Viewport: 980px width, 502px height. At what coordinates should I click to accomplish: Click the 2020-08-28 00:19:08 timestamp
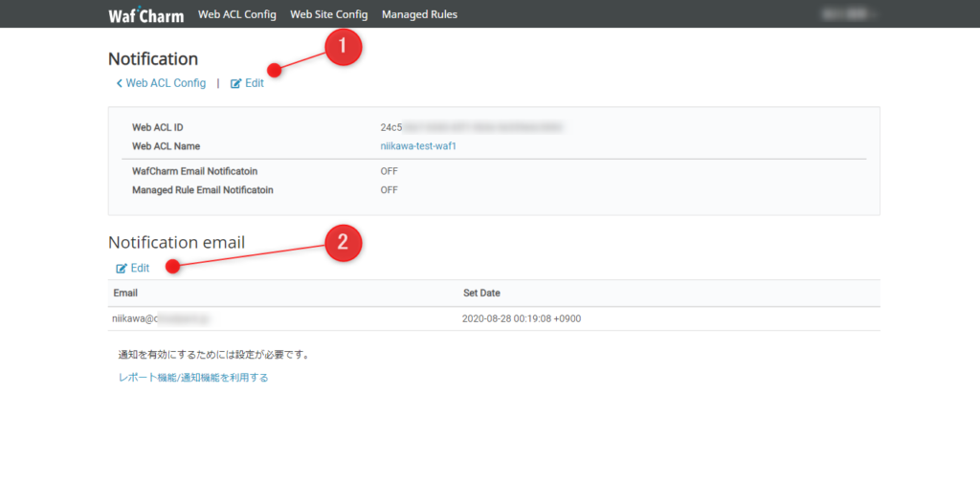(x=521, y=318)
